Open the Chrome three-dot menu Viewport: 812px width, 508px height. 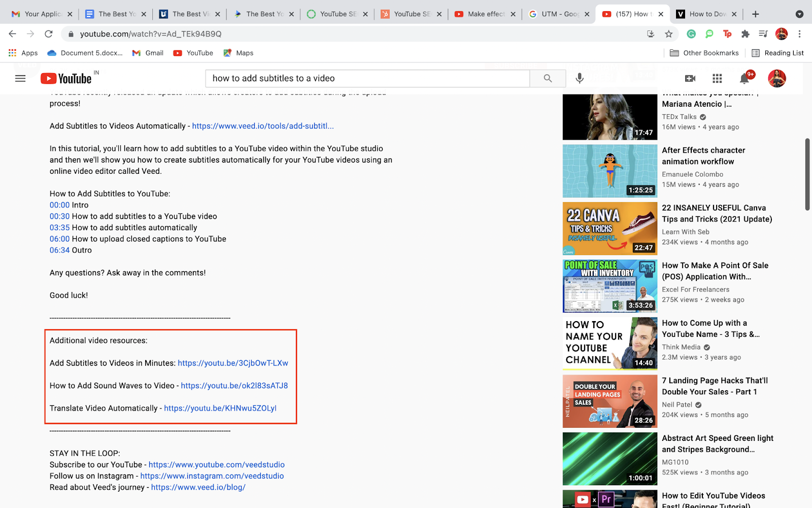(x=799, y=34)
